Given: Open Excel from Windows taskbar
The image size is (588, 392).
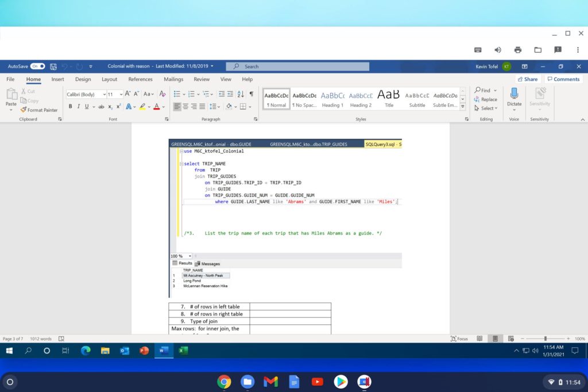Looking at the screenshot, I should point(183,351).
